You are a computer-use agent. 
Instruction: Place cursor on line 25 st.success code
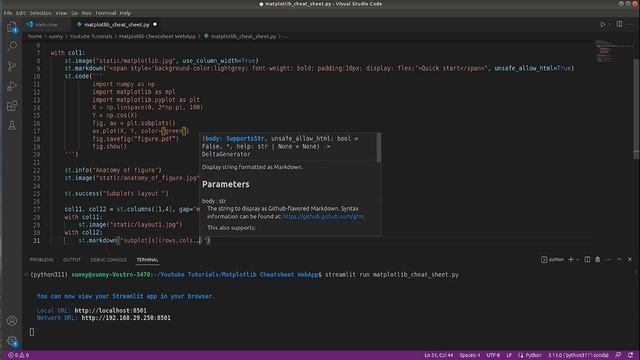(x=116, y=193)
